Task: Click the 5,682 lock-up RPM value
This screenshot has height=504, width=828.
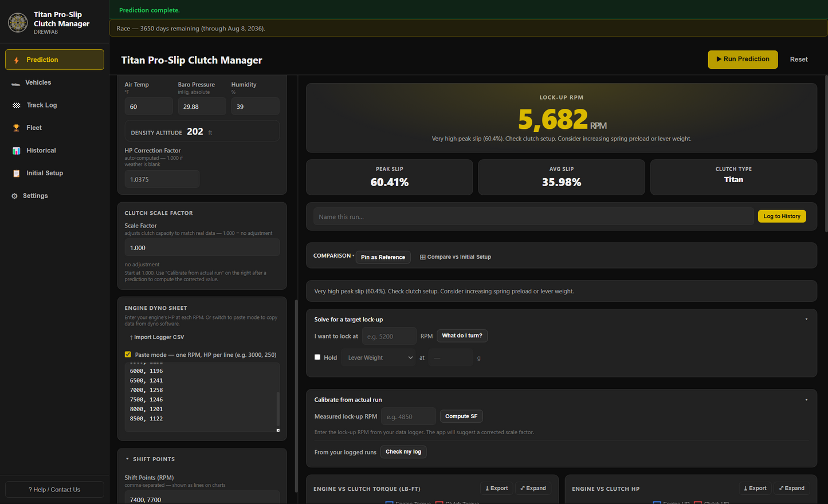Action: point(553,119)
